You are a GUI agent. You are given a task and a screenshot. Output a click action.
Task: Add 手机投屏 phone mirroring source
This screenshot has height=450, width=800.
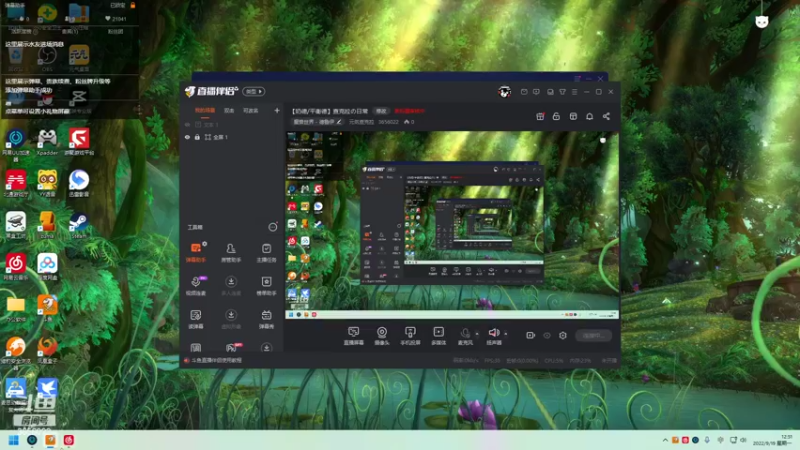[410, 336]
